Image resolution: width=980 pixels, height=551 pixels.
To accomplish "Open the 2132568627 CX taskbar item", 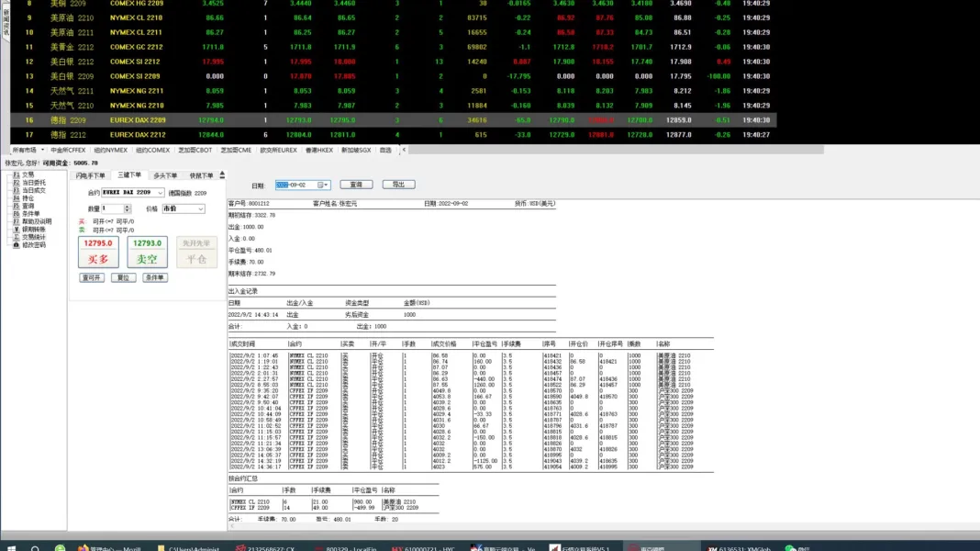I will pos(265,548).
